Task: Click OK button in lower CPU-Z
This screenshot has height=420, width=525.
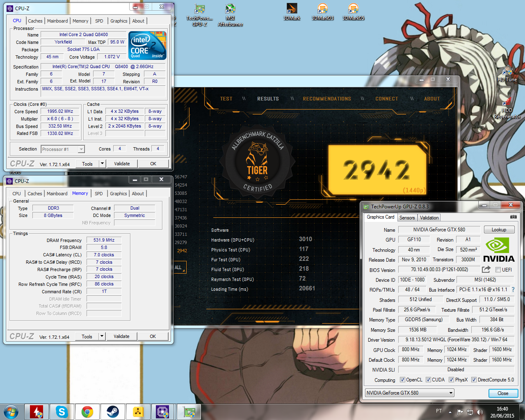Action: pyautogui.click(x=153, y=336)
